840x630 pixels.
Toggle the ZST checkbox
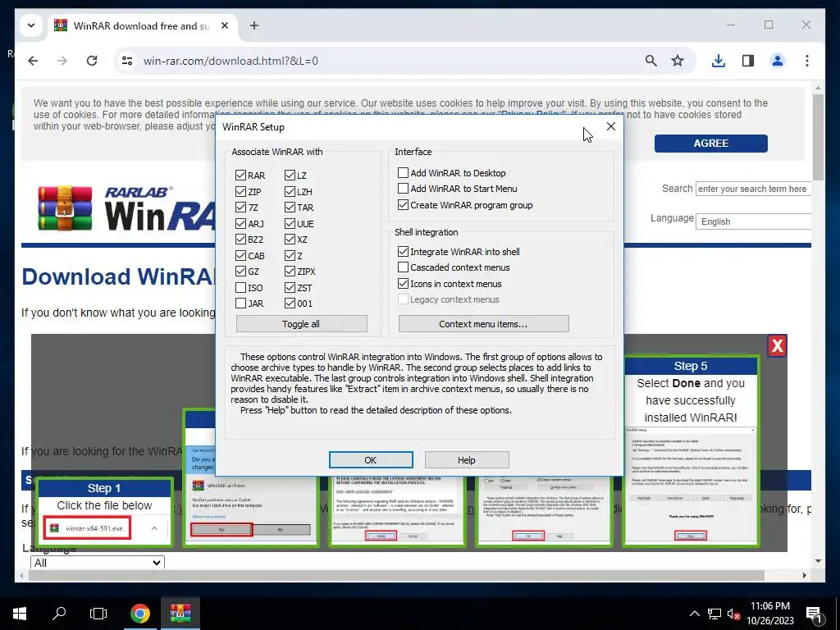pos(290,288)
